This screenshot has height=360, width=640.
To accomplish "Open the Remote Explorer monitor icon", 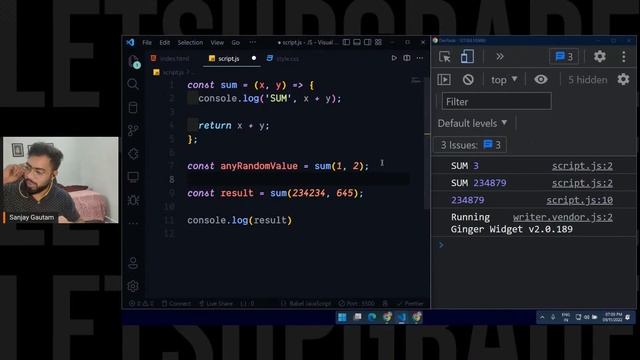I will click(x=133, y=177).
